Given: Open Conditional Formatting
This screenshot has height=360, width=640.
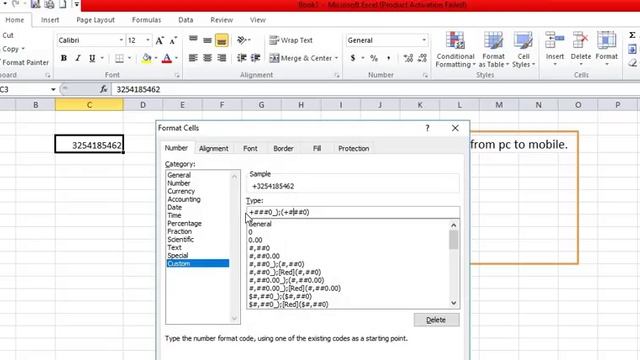Looking at the screenshot, I should coord(455,49).
